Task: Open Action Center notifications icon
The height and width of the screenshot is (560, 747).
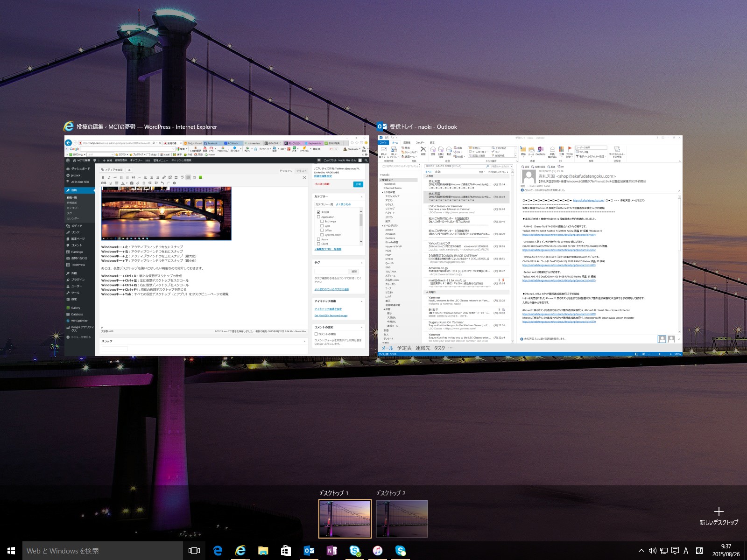Action: click(675, 551)
